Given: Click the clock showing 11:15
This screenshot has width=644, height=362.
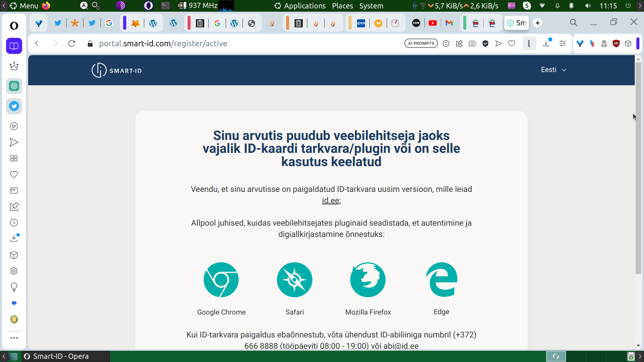Looking at the screenshot, I should coord(608,6).
